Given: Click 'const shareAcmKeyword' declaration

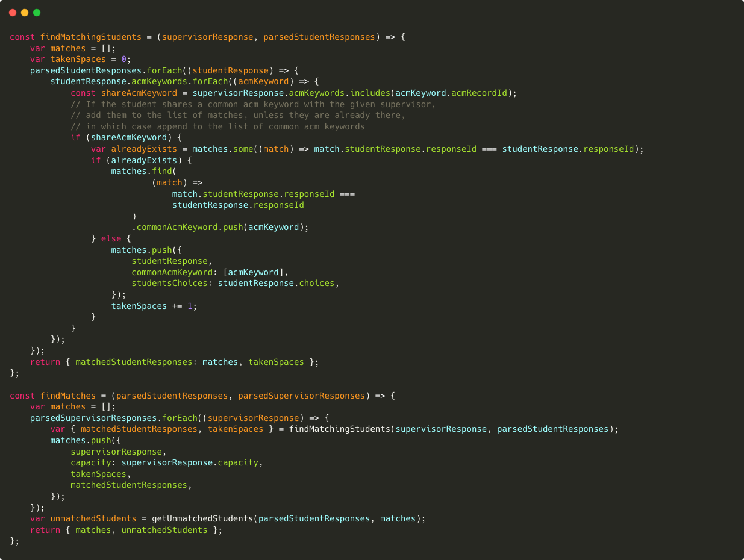Looking at the screenshot, I should 124,93.
